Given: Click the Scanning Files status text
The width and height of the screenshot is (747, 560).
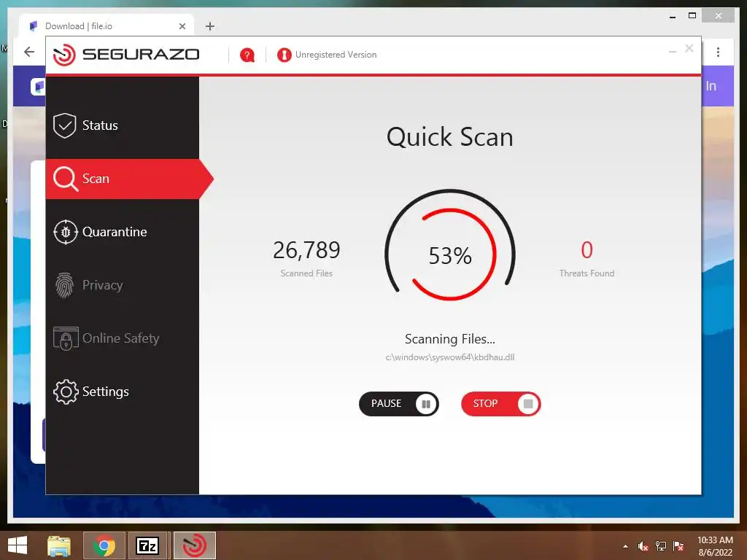Looking at the screenshot, I should tap(449, 339).
